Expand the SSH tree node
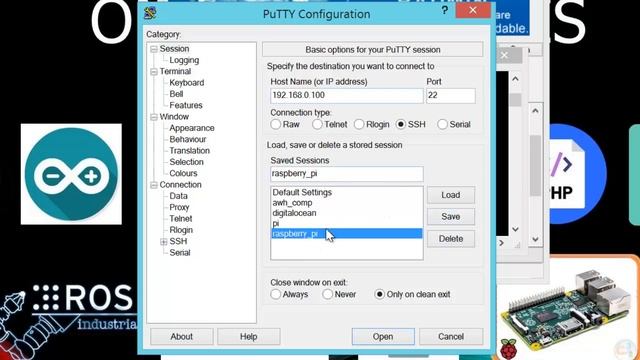The image size is (640, 360). 164,242
